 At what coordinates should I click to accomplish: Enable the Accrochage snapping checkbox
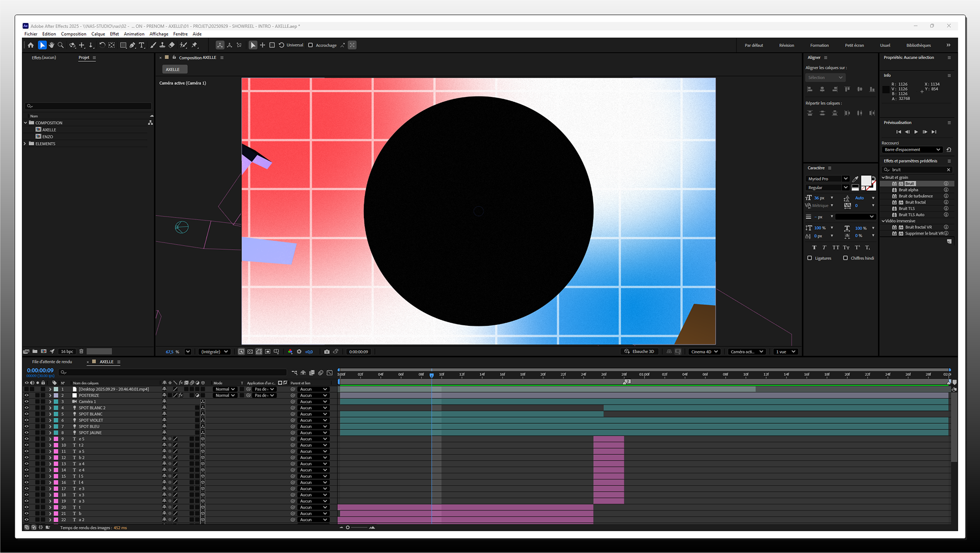pos(310,45)
